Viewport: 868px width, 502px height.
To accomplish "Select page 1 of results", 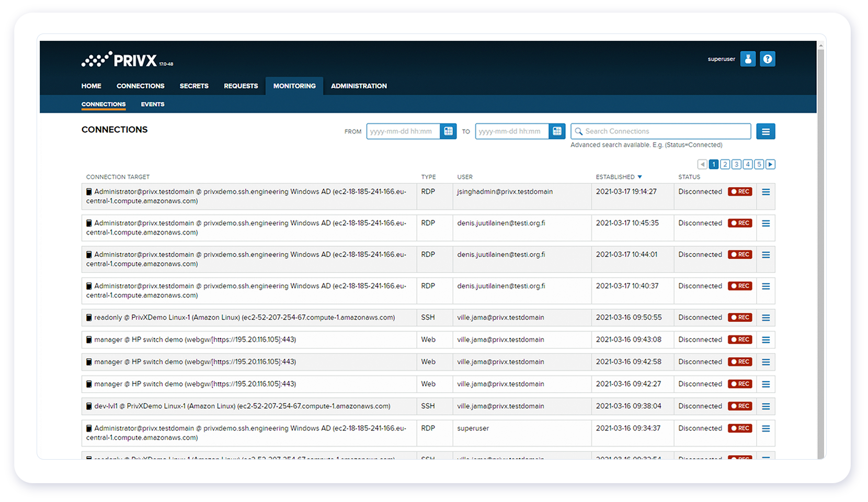I will (x=714, y=164).
